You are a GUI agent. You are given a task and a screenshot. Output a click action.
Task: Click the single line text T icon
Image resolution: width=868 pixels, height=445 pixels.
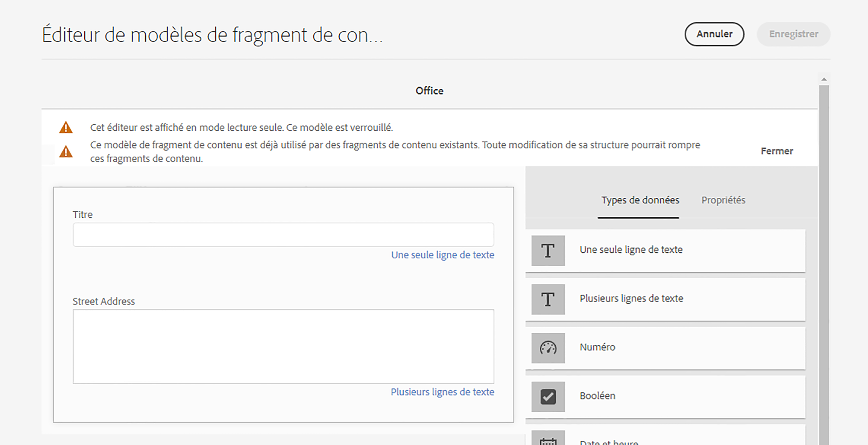[x=548, y=250]
